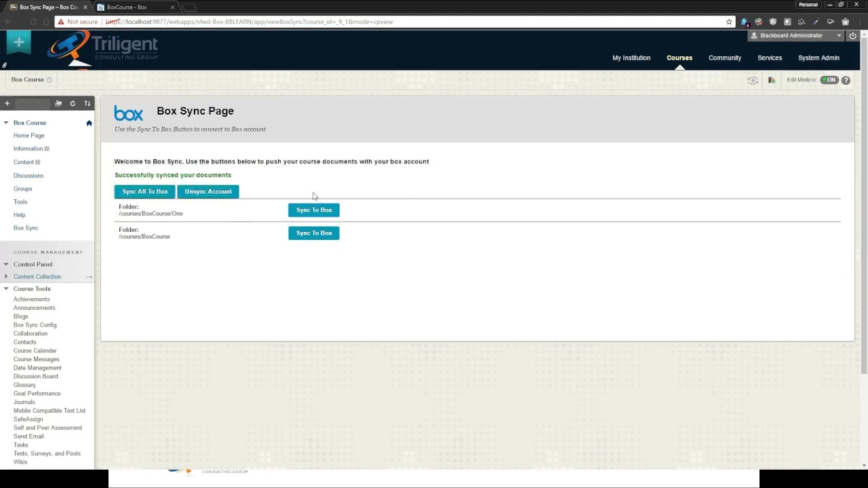
Task: Select the Courses tab
Action: (x=679, y=58)
